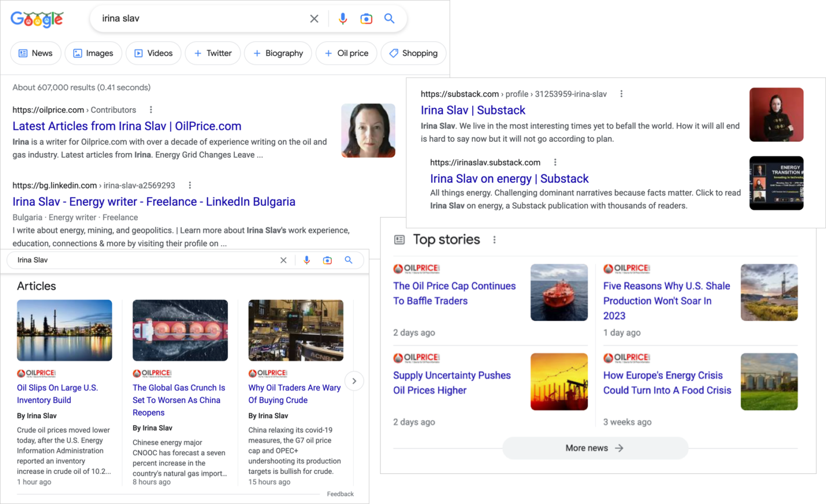Add Biography filter chip to search

coord(277,53)
